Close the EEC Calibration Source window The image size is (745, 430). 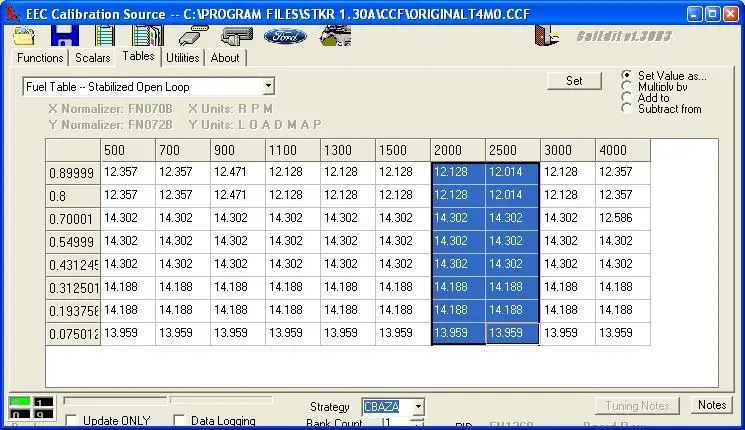(730, 14)
